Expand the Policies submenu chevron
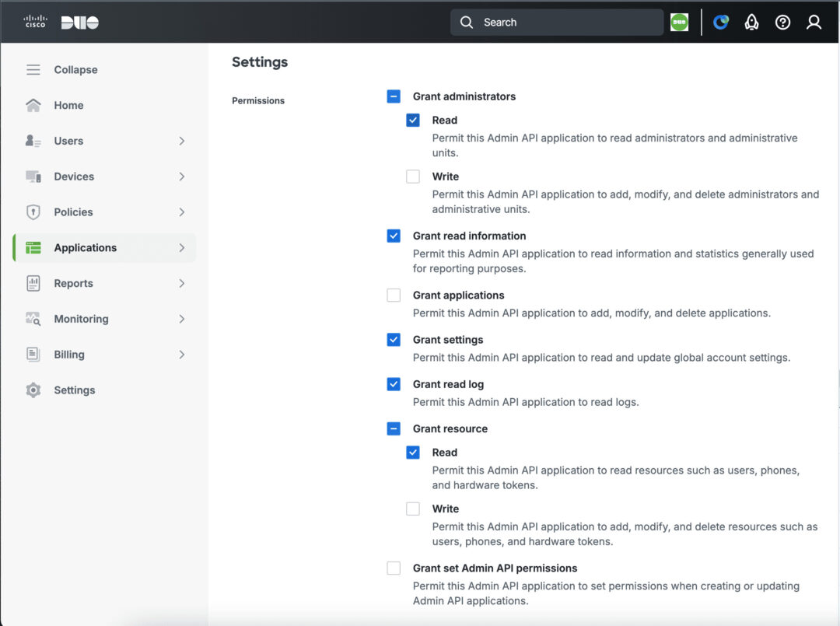Image resolution: width=840 pixels, height=626 pixels. point(181,212)
